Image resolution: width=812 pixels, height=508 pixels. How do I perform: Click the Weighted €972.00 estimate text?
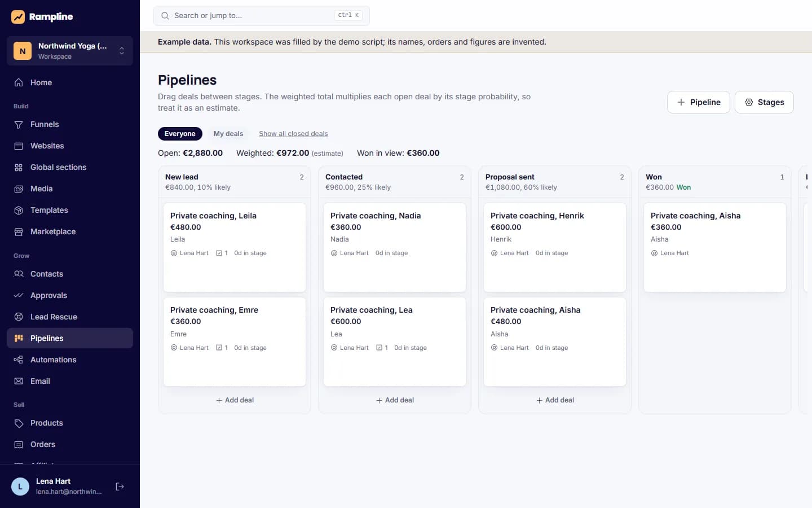click(290, 153)
